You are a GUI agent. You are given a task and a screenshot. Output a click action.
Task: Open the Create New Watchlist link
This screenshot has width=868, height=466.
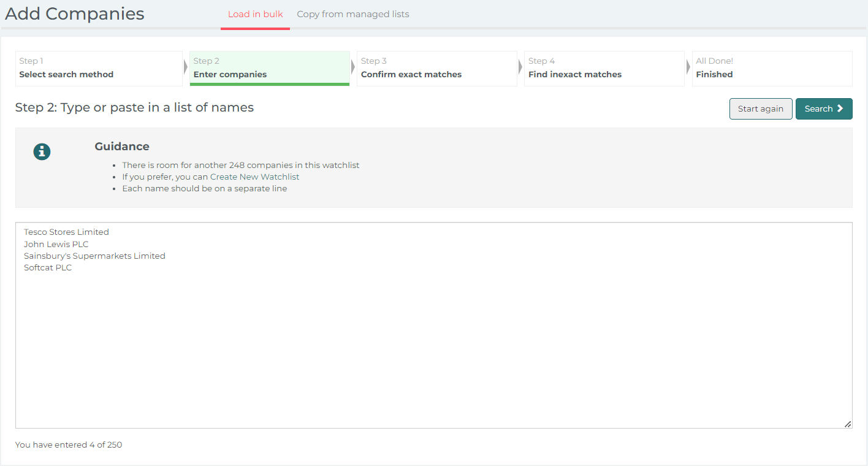(254, 177)
